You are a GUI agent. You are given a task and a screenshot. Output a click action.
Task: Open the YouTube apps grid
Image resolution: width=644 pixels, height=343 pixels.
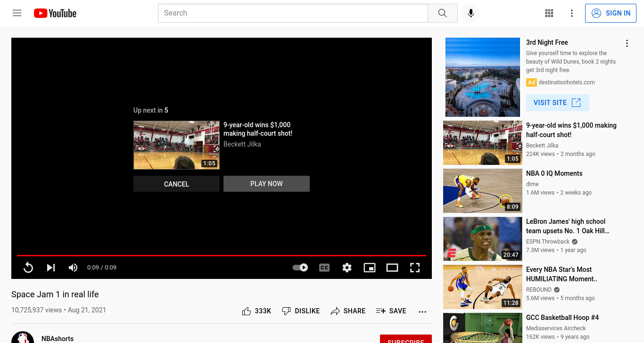click(x=549, y=13)
